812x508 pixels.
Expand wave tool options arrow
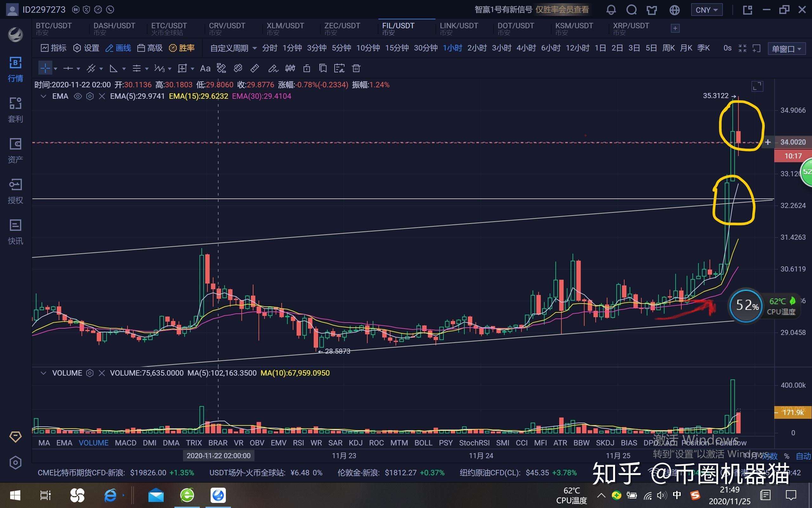[169, 69]
